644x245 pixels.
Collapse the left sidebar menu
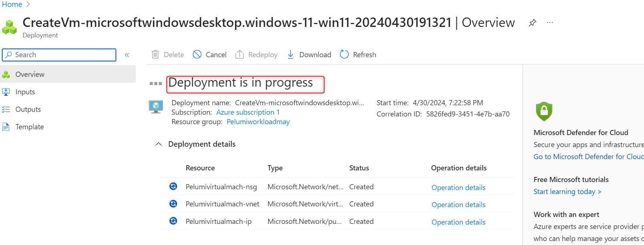(x=127, y=55)
